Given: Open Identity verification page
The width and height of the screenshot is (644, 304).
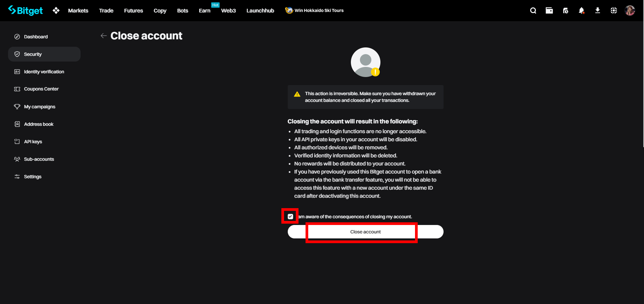Looking at the screenshot, I should (x=44, y=72).
